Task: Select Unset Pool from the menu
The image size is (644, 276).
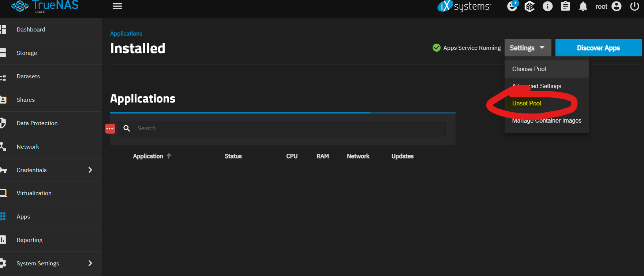Action: [527, 104]
